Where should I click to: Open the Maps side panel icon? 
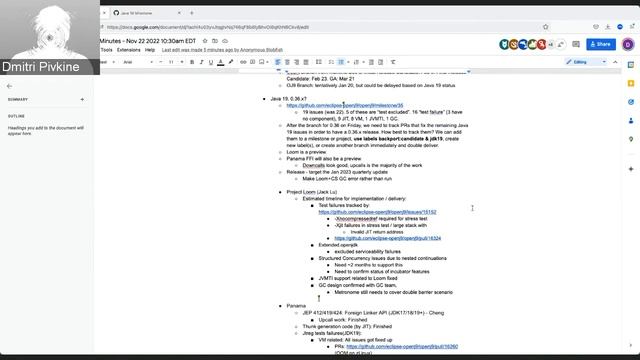pyautogui.click(x=631, y=139)
